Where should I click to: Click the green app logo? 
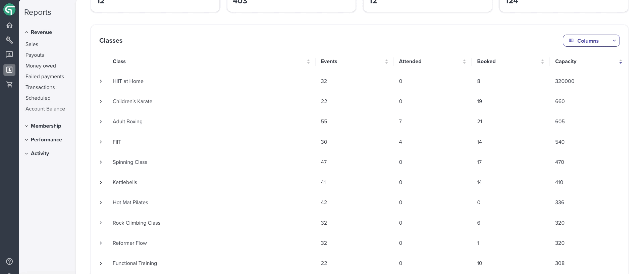point(9,10)
